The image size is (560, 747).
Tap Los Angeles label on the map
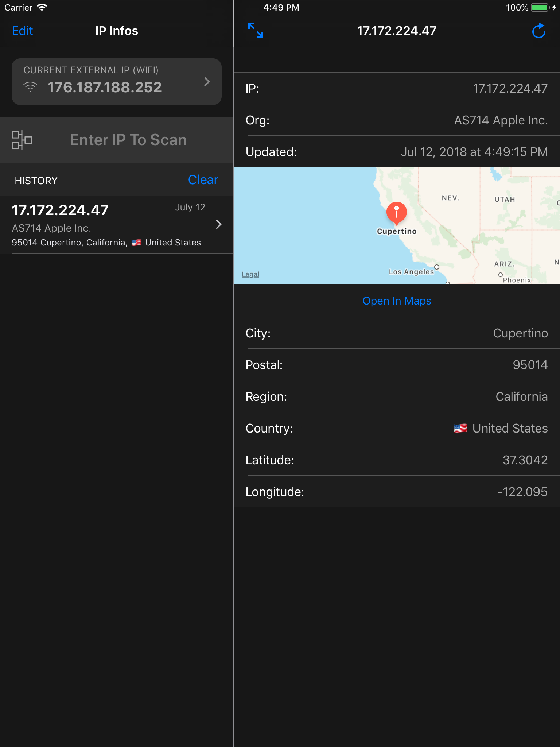[x=411, y=272]
